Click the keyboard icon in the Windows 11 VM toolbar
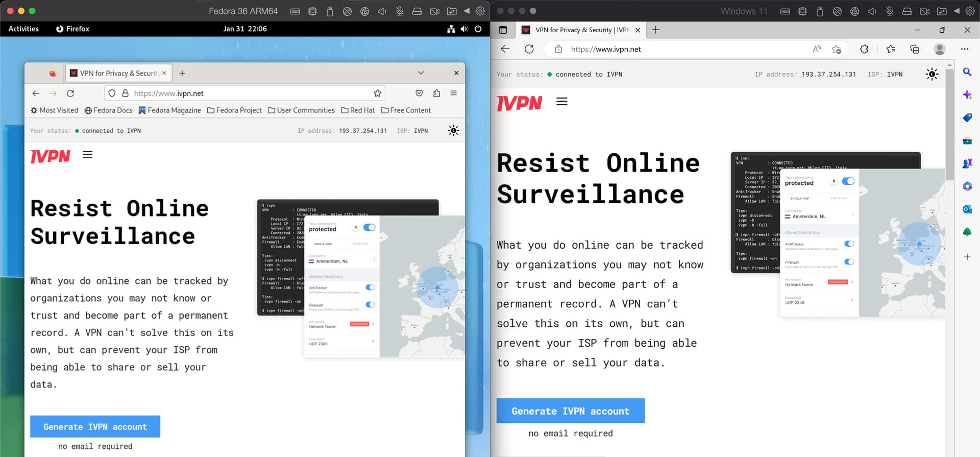This screenshot has height=457, width=980. [x=785, y=11]
